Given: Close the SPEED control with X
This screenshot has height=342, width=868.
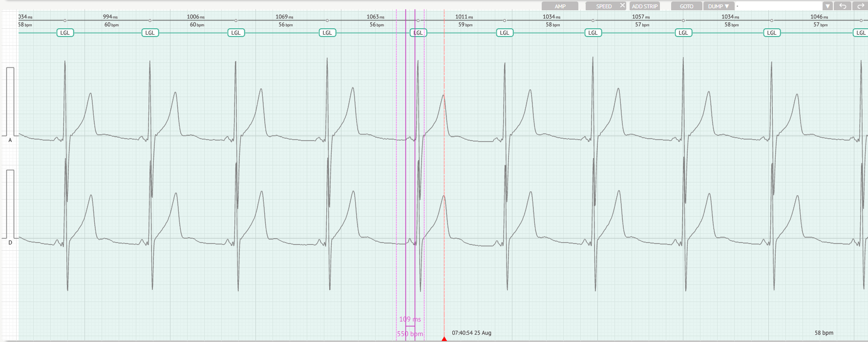Looking at the screenshot, I should [x=622, y=5].
